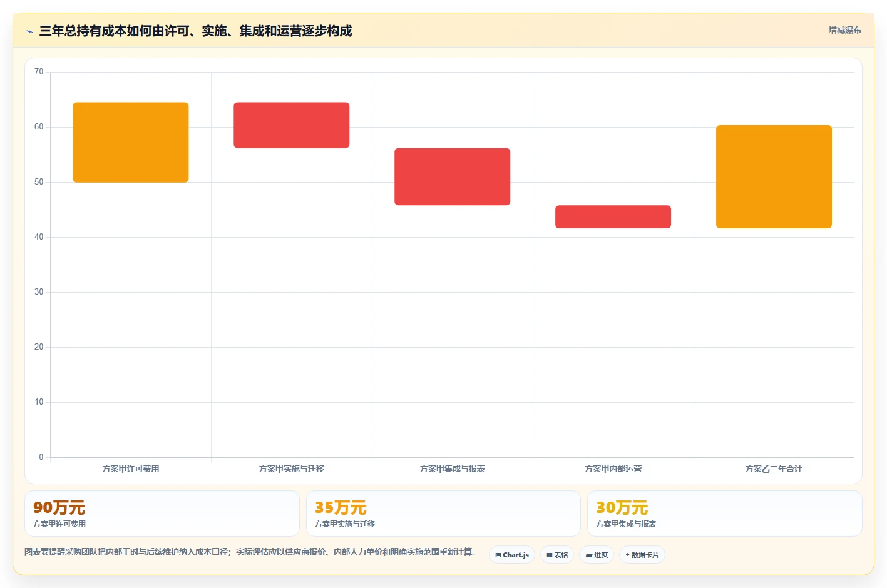The width and height of the screenshot is (887, 588).
Task: Select the red 方案甲实施与迁移 bar
Action: point(292,125)
